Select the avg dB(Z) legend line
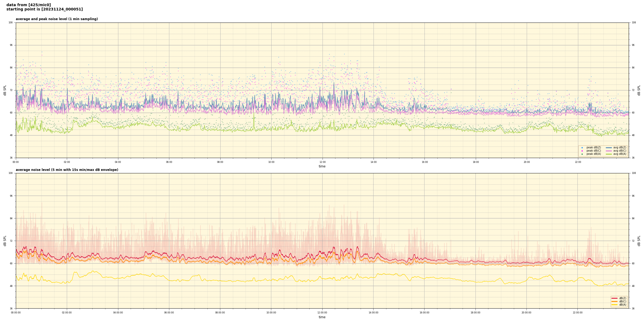This screenshot has height=322, width=644. 609,148
